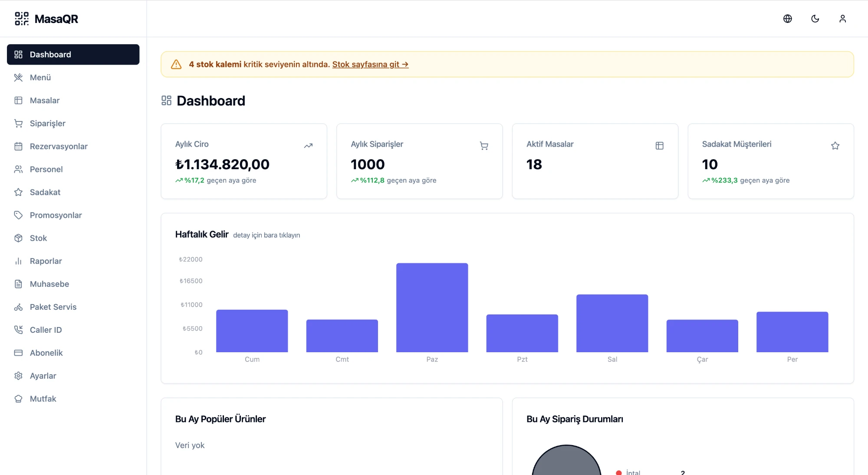Screen dimensions: 868x475
Task: Click the Sadakat Müşterileri value 10
Action: point(710,164)
